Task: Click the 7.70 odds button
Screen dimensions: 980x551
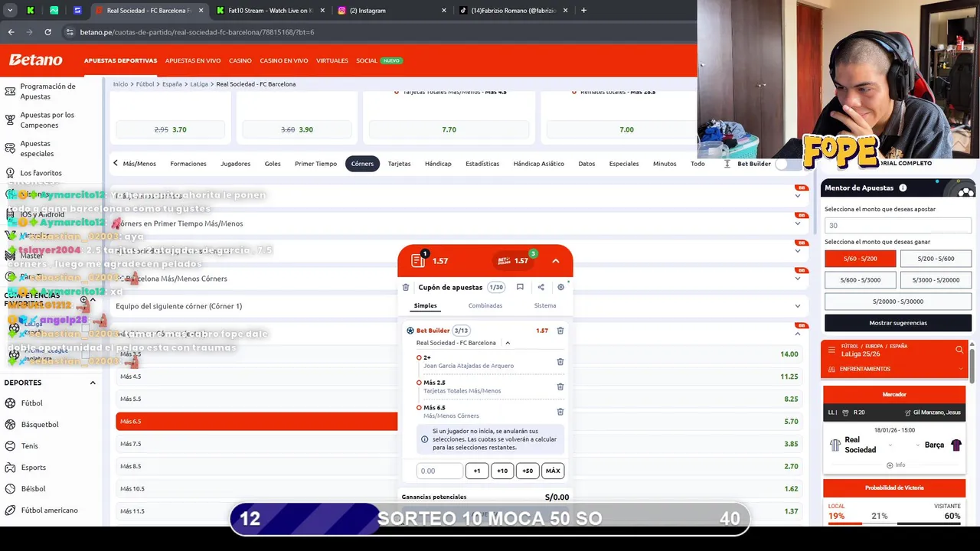Action: [449, 129]
